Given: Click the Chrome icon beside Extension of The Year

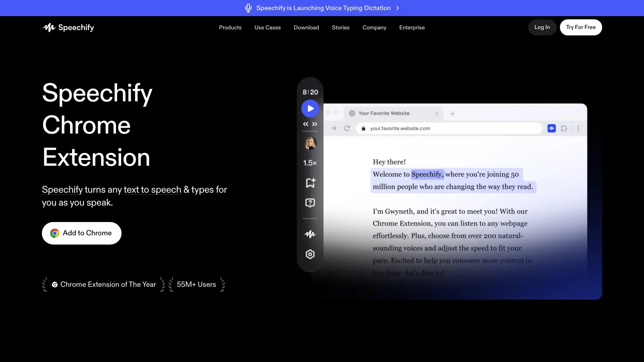Looking at the screenshot, I should pos(55,285).
